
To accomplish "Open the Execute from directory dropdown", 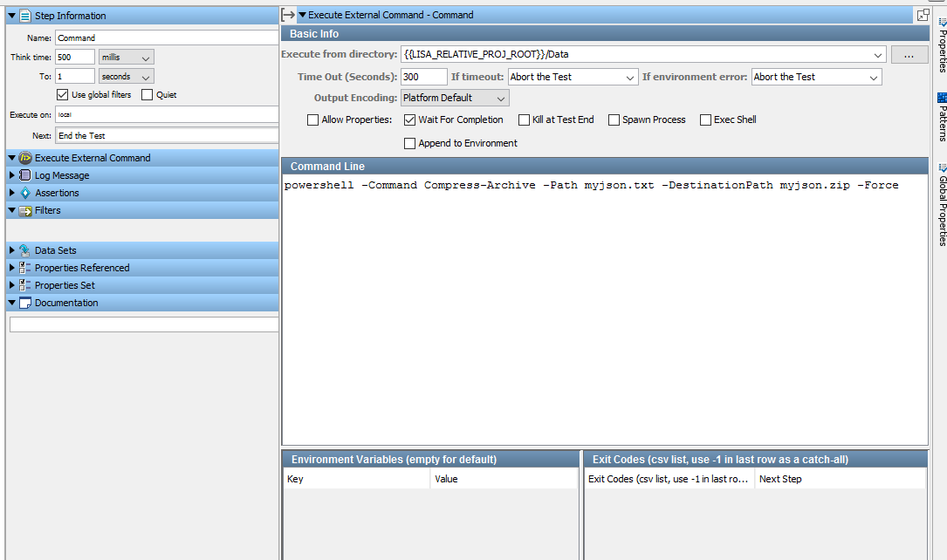I will (877, 55).
